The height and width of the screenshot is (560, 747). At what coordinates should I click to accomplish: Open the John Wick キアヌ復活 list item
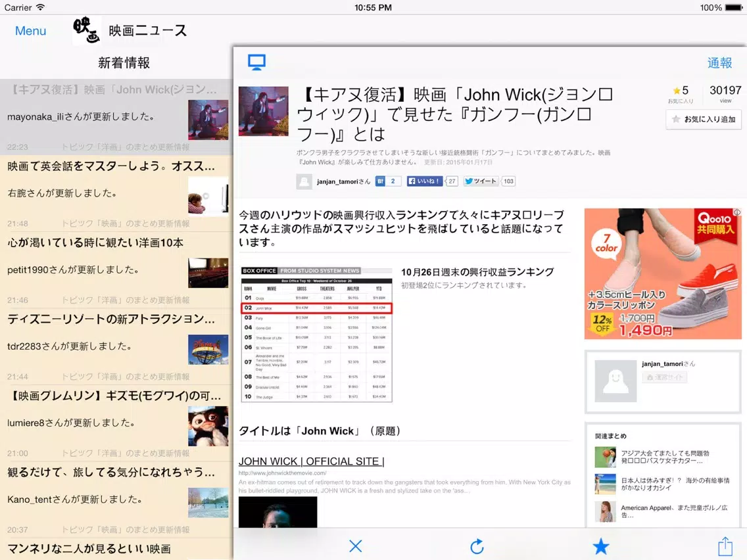pos(117,117)
